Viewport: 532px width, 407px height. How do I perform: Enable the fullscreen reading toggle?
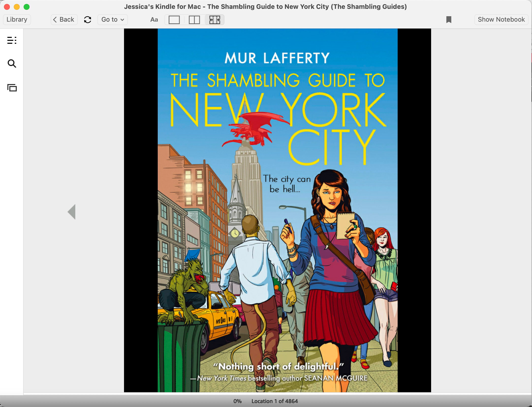[x=214, y=19]
